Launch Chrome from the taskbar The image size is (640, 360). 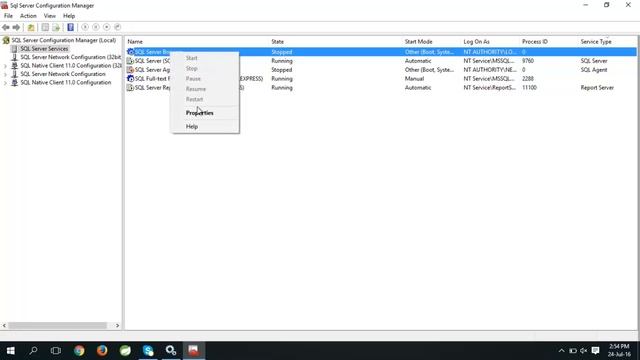click(79, 351)
